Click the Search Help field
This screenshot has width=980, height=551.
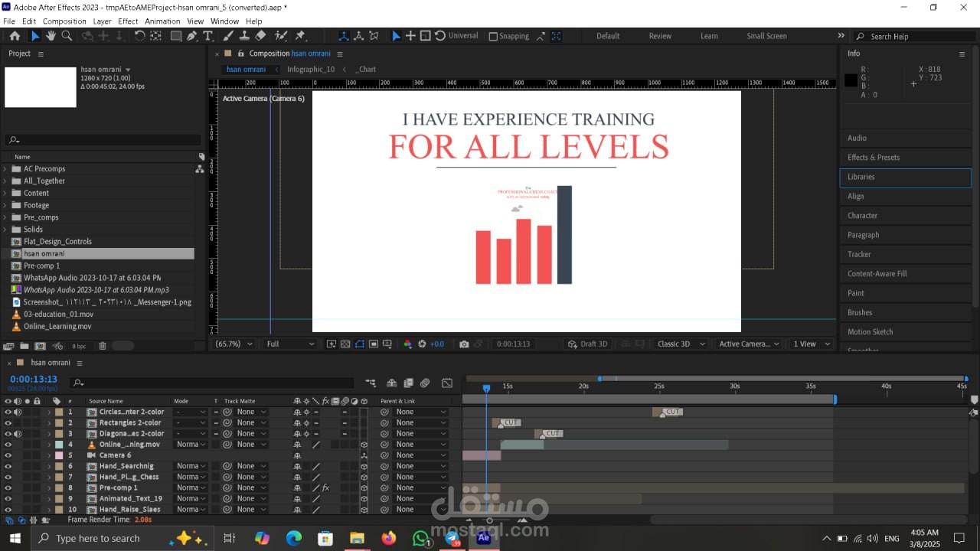[x=915, y=36]
